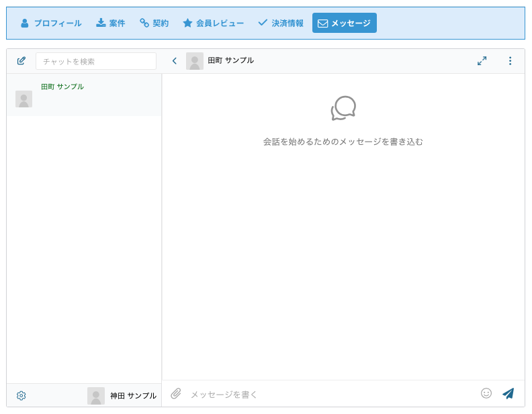Click the back arrow in chat header
The height and width of the screenshot is (414, 532).
tap(175, 61)
